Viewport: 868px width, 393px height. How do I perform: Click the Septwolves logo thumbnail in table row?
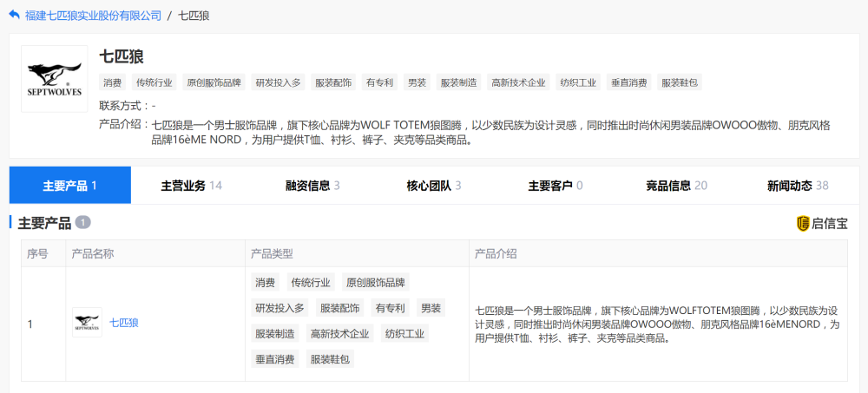pyautogui.click(x=87, y=323)
